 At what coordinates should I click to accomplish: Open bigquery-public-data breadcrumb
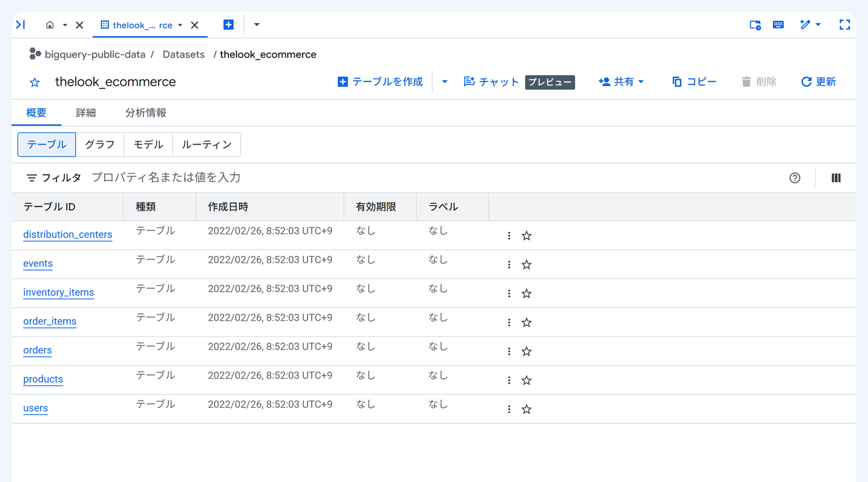coord(95,54)
